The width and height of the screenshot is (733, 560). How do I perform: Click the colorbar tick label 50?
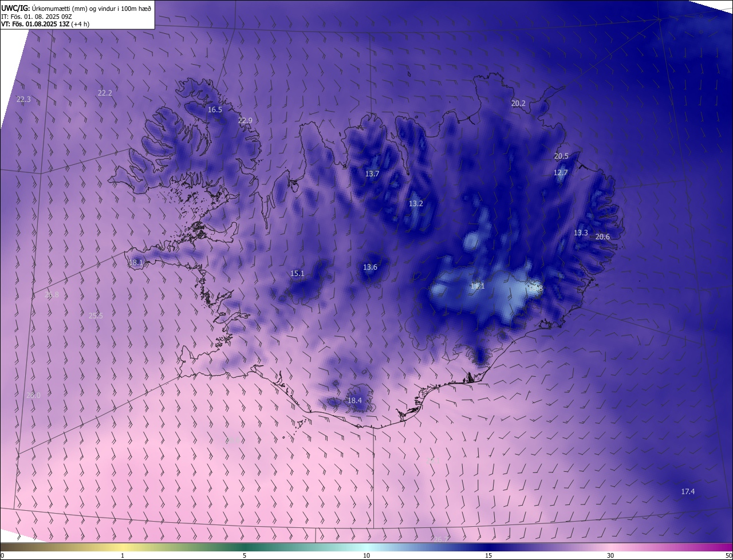click(x=728, y=555)
